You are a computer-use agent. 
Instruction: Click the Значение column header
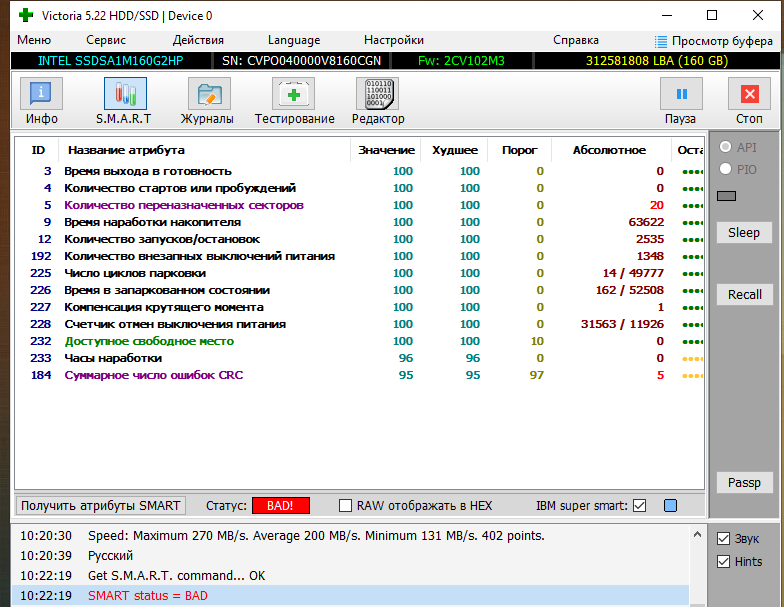point(386,150)
